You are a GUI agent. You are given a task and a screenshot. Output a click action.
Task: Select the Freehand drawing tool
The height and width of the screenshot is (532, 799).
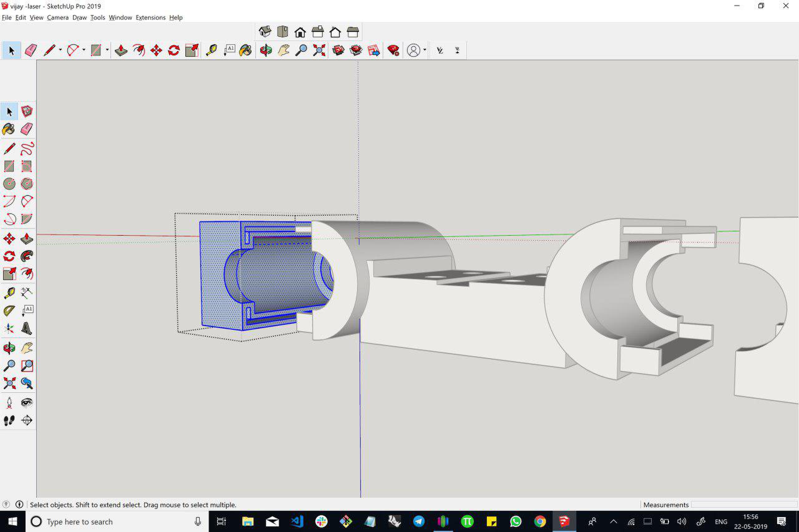tap(27, 149)
